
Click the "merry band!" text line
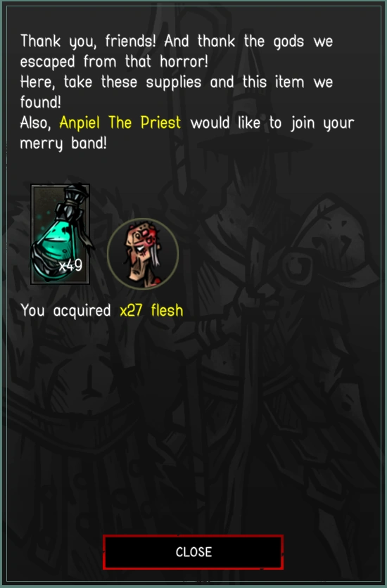coord(63,143)
